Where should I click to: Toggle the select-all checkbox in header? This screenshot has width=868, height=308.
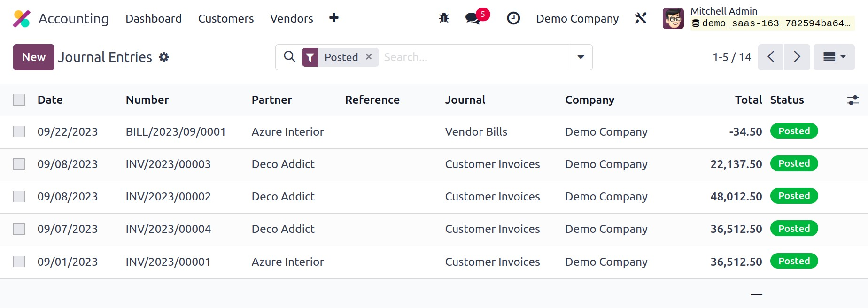coord(19,100)
